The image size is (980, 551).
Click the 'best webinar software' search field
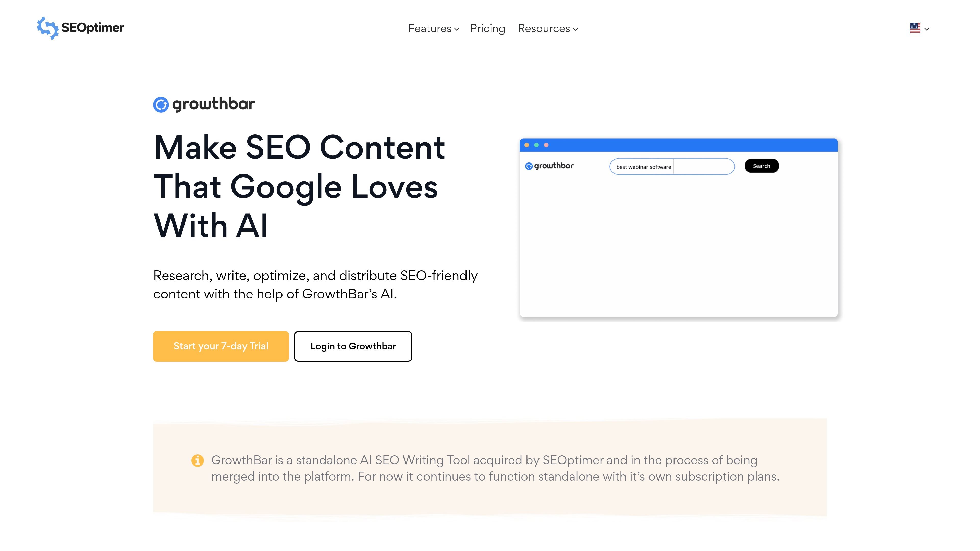click(672, 167)
